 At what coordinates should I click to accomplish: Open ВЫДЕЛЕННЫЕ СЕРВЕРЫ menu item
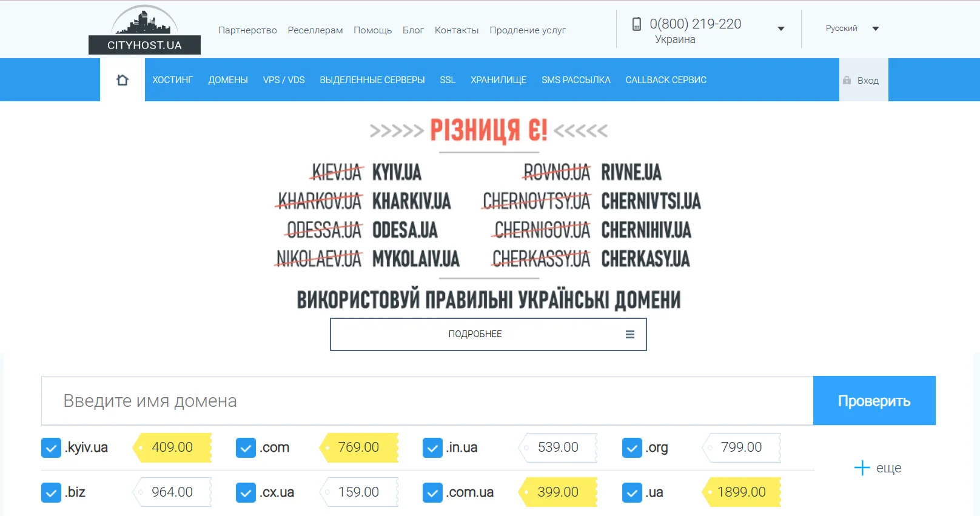pos(372,80)
